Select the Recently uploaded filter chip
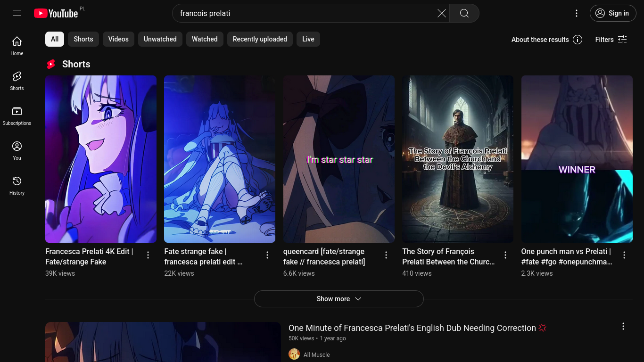 click(x=260, y=39)
